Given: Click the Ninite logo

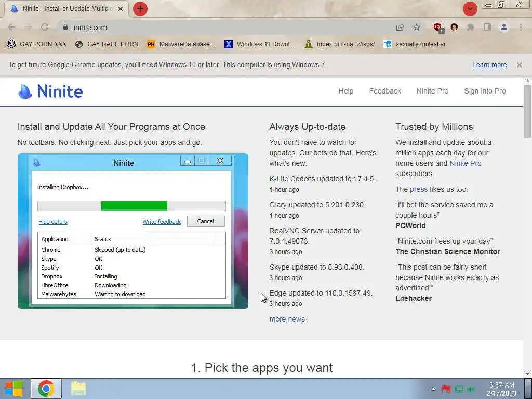Looking at the screenshot, I should tap(50, 91).
